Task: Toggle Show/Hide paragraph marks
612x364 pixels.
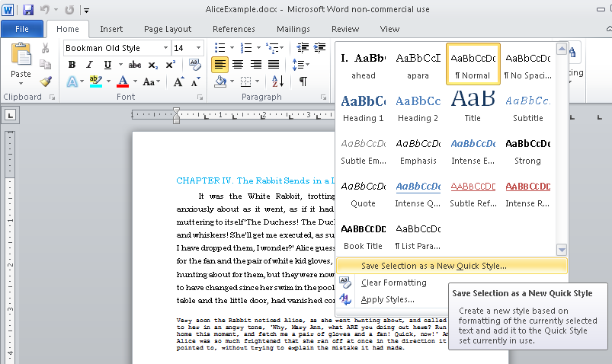Action: pyautogui.click(x=303, y=81)
